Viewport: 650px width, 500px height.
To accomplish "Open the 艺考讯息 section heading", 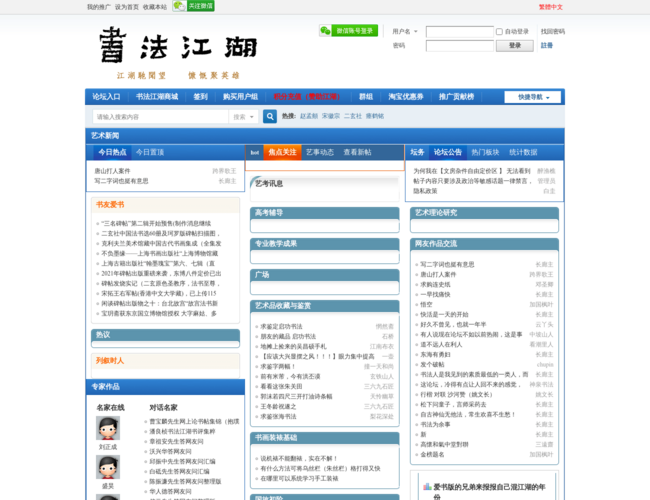I will (x=269, y=184).
